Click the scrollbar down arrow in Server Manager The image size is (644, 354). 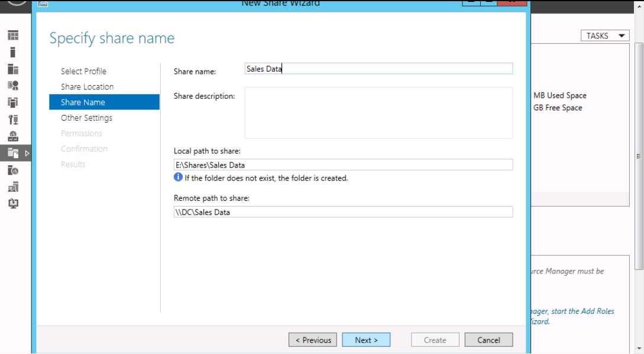point(639,349)
